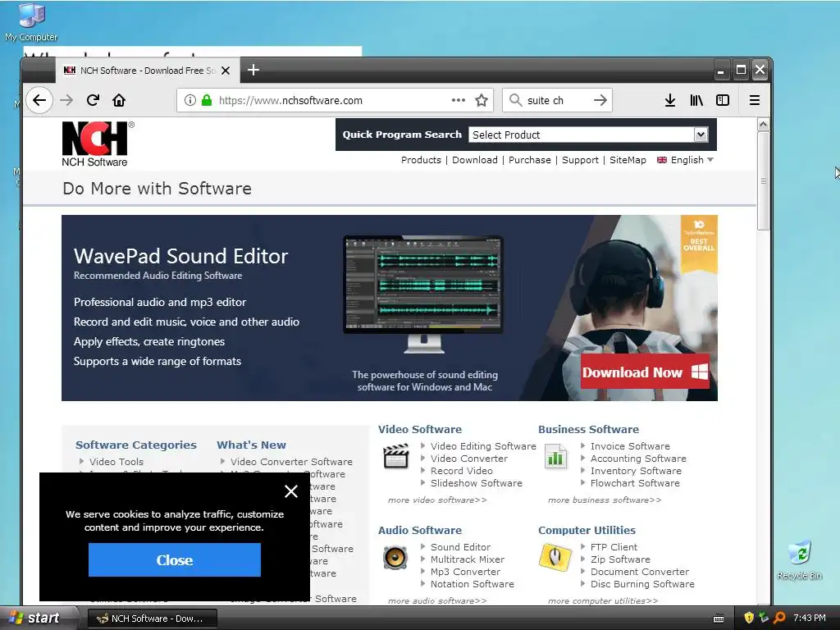840x630 pixels.
Task: Click the green padlock security icon
Action: click(207, 100)
